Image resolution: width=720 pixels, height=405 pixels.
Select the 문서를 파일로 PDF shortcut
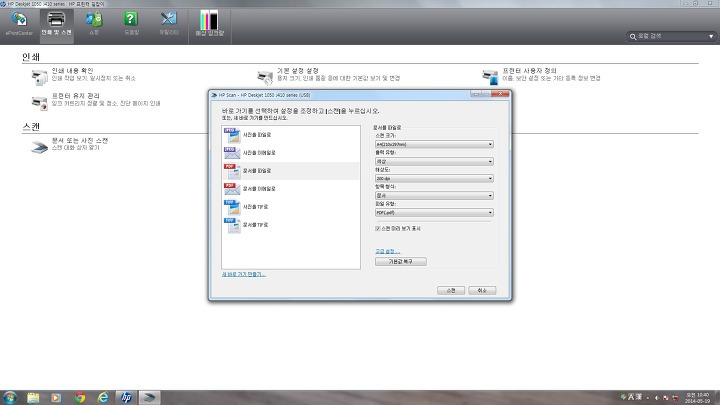[x=291, y=171]
